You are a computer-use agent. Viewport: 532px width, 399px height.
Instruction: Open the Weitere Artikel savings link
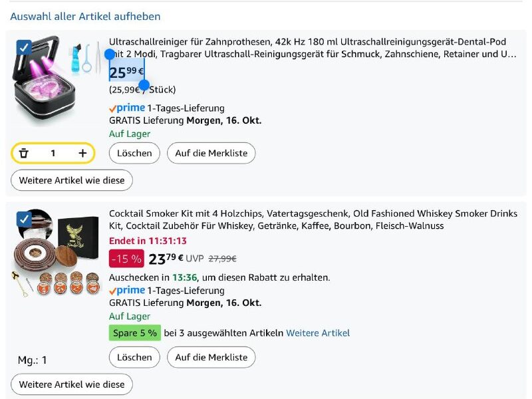pos(318,332)
